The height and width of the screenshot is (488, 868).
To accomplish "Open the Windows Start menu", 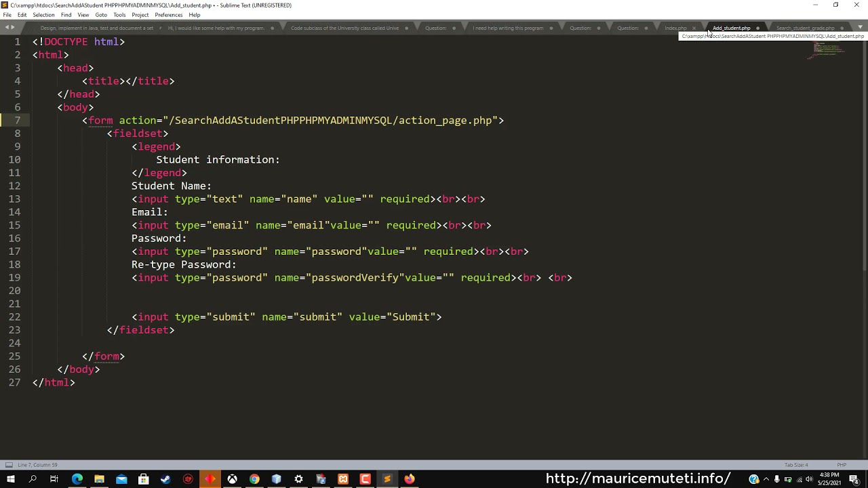I will click(x=10, y=479).
